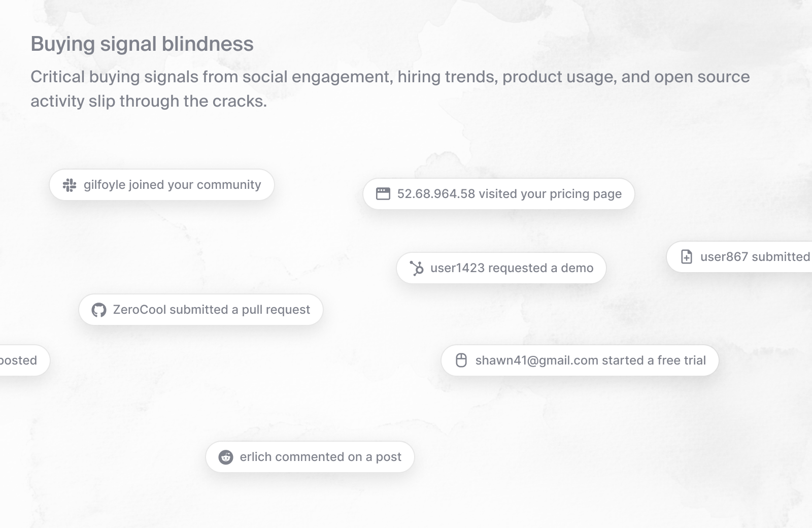
Task: Click the shawn41@gmail.com email address
Action: tap(536, 360)
